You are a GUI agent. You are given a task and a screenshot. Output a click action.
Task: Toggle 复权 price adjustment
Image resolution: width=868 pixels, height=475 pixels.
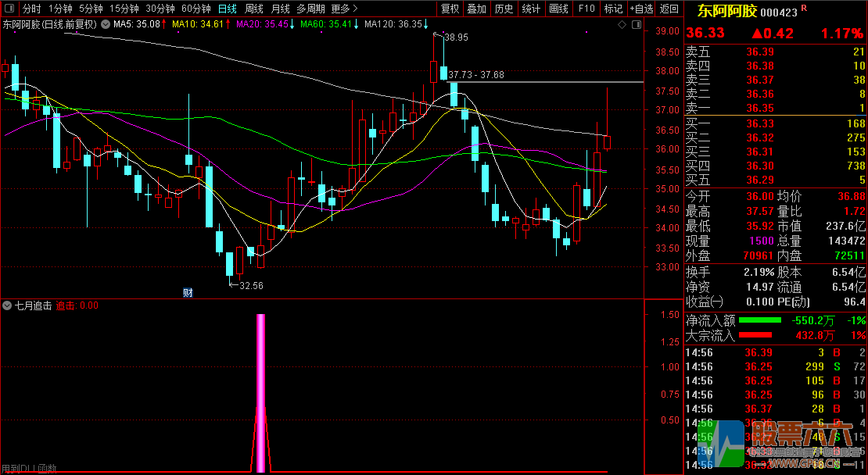[450, 9]
